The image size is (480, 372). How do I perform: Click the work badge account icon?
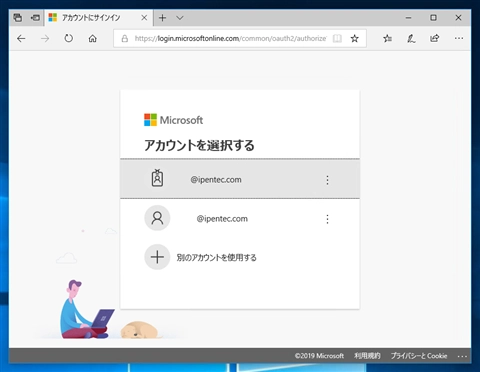click(x=157, y=178)
